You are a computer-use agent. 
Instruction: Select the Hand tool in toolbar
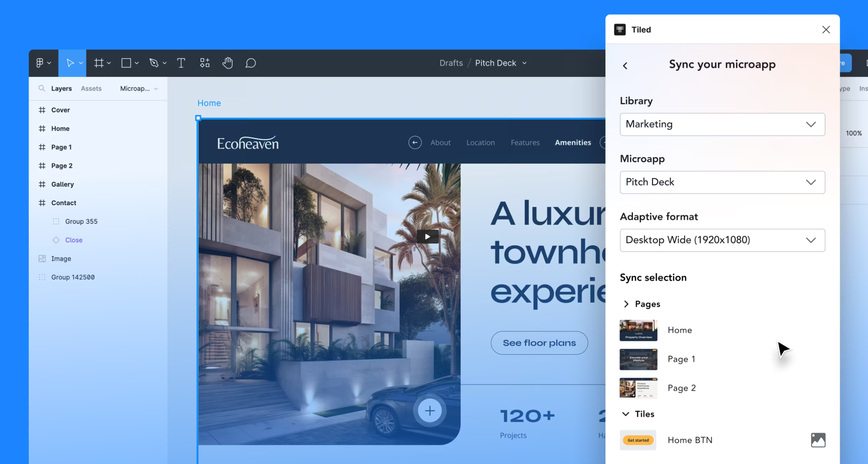[228, 62]
